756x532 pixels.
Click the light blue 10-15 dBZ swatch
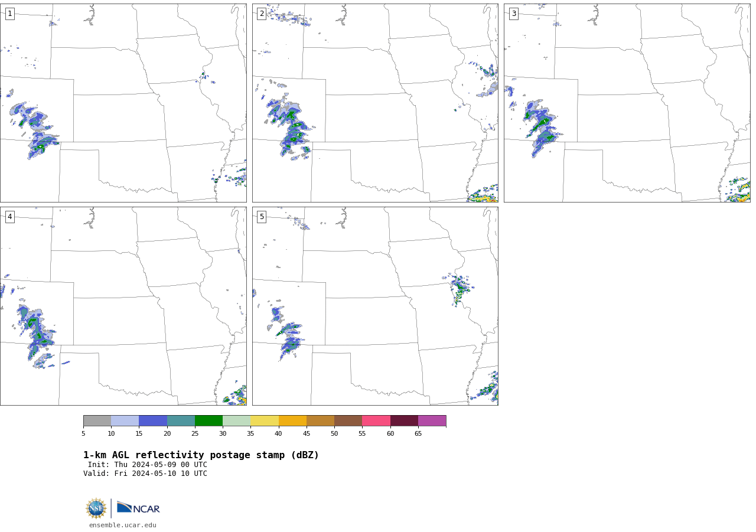125,420
